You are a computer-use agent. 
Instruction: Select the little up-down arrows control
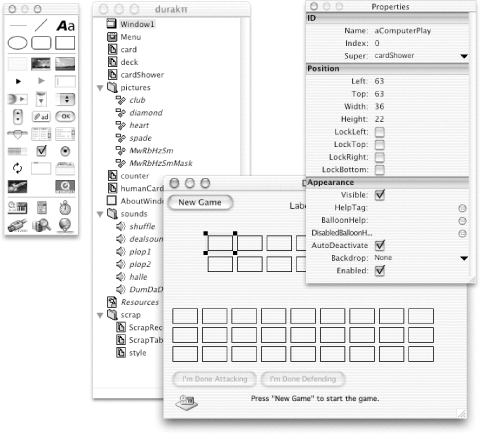(18, 116)
